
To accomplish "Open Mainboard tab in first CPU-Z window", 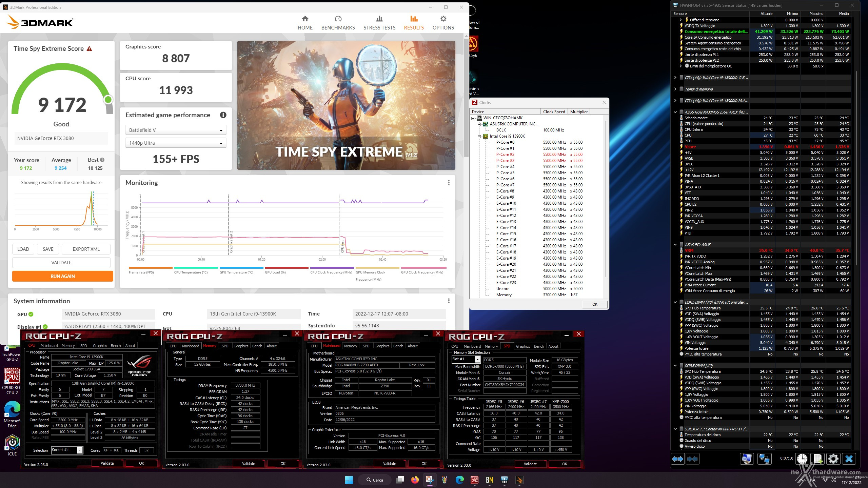I will (49, 346).
